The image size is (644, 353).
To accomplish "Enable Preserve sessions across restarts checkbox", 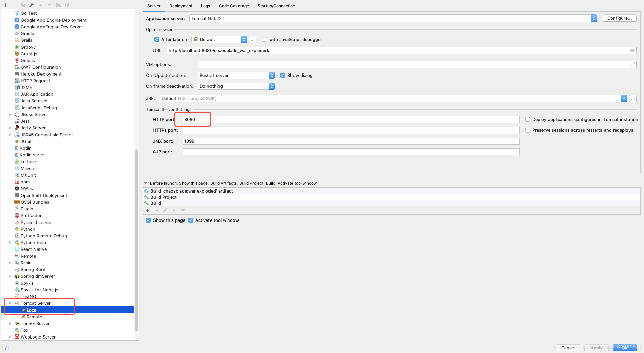I will click(528, 130).
